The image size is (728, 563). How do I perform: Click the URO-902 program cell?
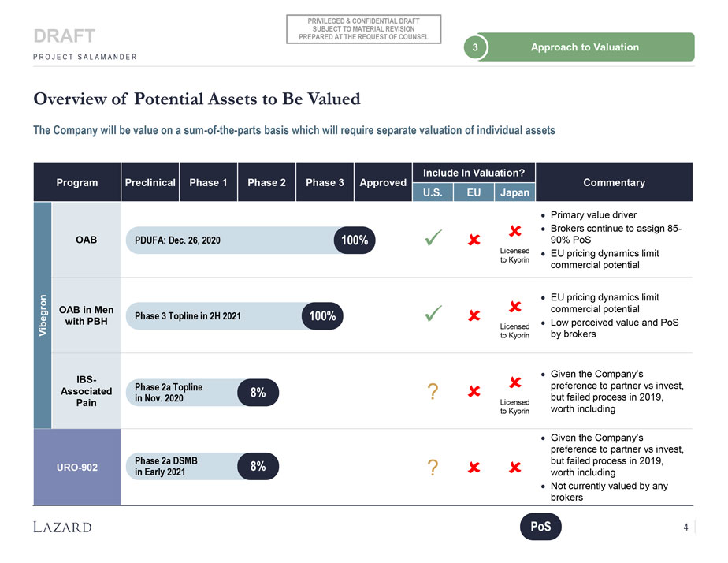click(77, 468)
